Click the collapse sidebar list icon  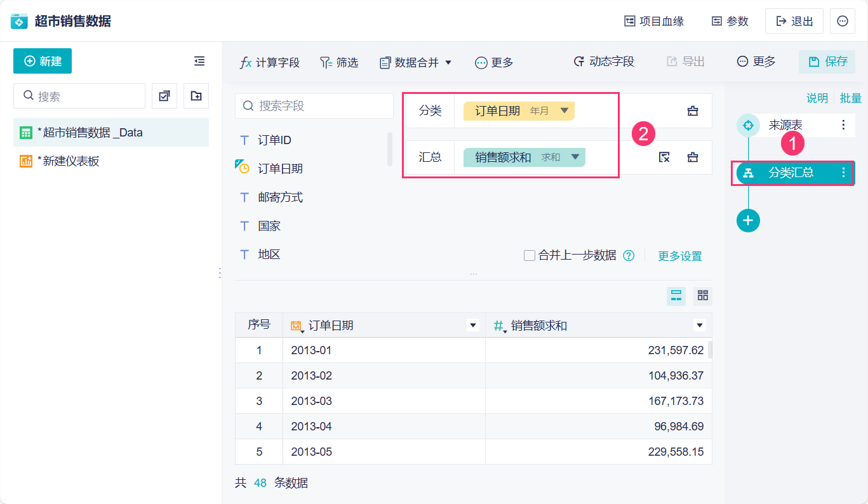click(x=199, y=61)
